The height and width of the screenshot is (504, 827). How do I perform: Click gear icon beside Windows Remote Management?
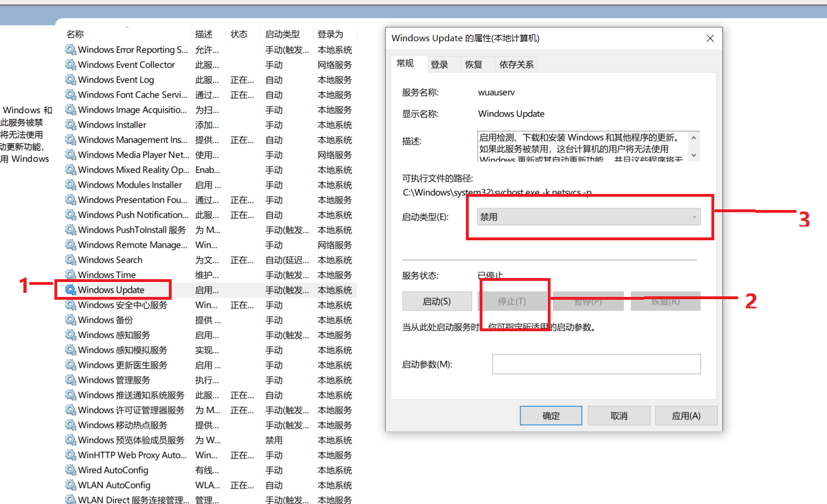coord(70,245)
